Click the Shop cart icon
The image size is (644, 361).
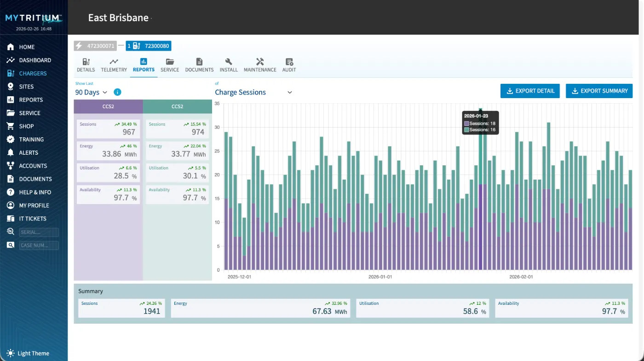11,126
